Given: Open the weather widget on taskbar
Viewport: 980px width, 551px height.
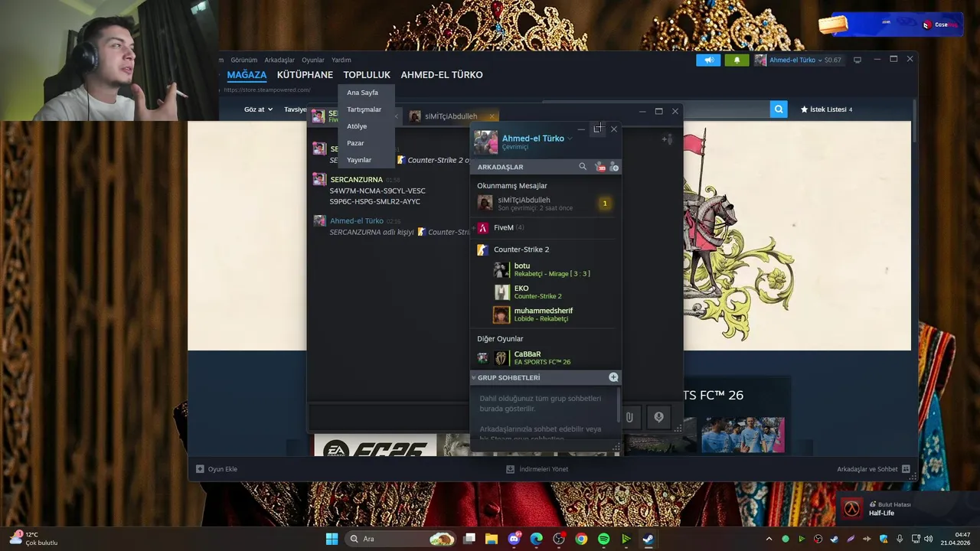Looking at the screenshot, I should pyautogui.click(x=34, y=539).
